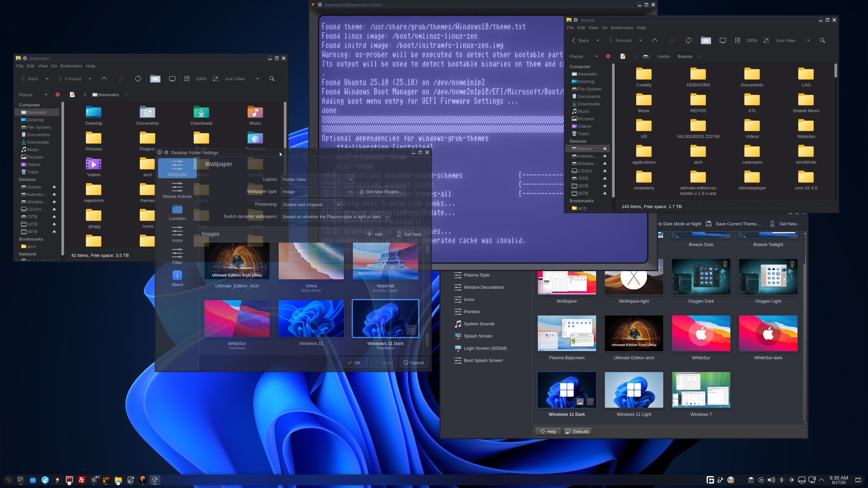The height and width of the screenshot is (488, 868).
Task: Click the wallpaper images list scrollbar
Action: tap(427, 340)
